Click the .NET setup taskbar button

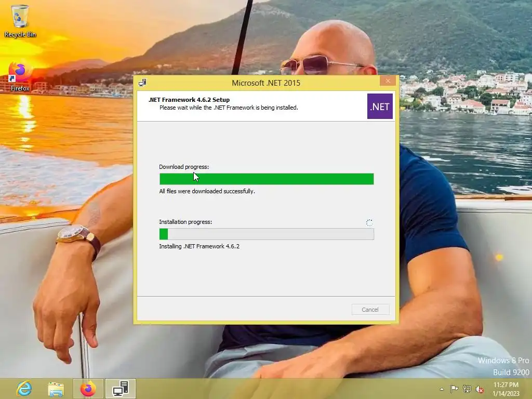pos(121,389)
